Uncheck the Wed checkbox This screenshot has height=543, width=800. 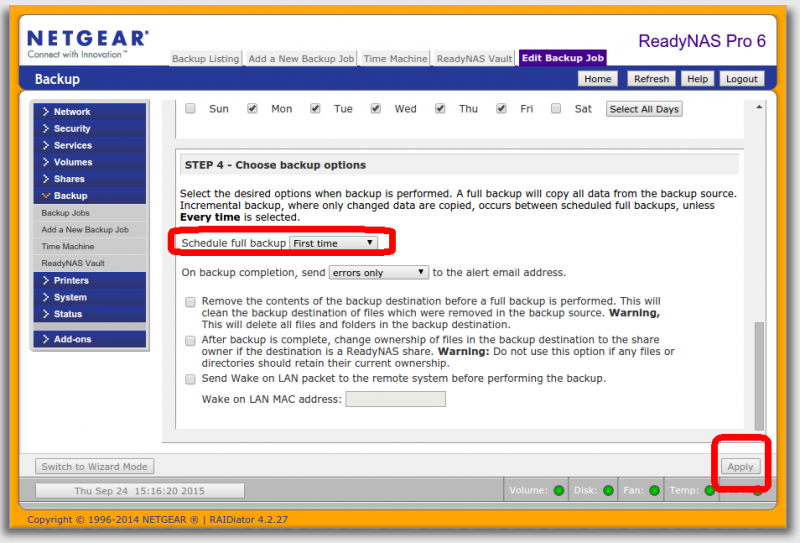tap(376, 109)
